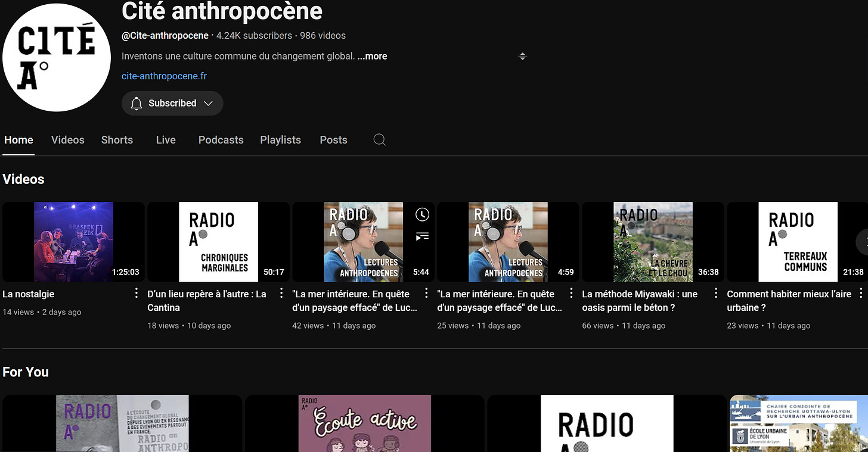This screenshot has height=452, width=868.
Task: Click the bell icon in the Subscribed button
Action: (x=137, y=104)
